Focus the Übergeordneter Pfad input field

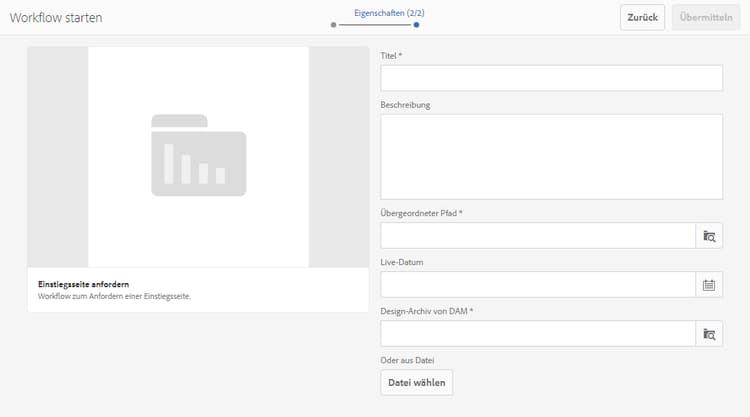point(538,236)
